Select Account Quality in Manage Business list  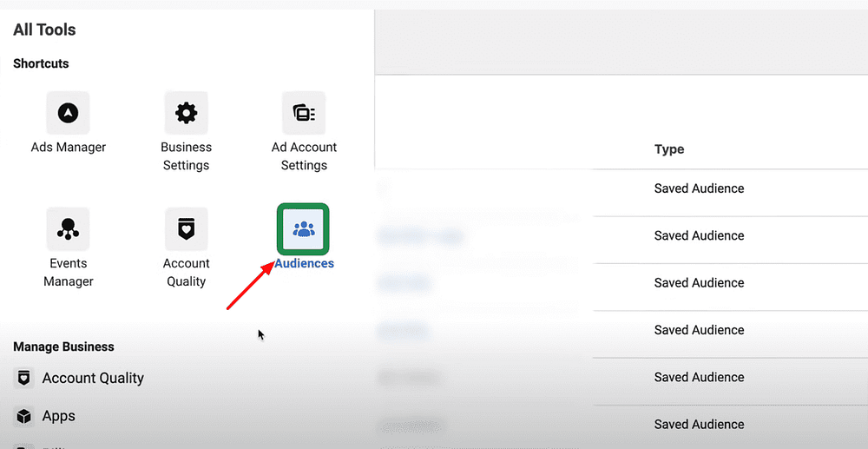[93, 378]
